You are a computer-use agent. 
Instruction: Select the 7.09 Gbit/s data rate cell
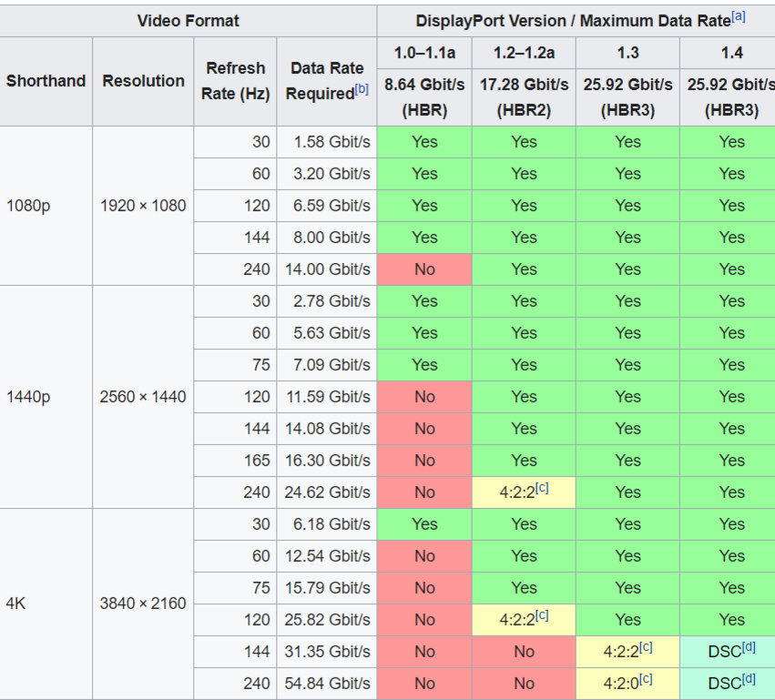pos(327,365)
